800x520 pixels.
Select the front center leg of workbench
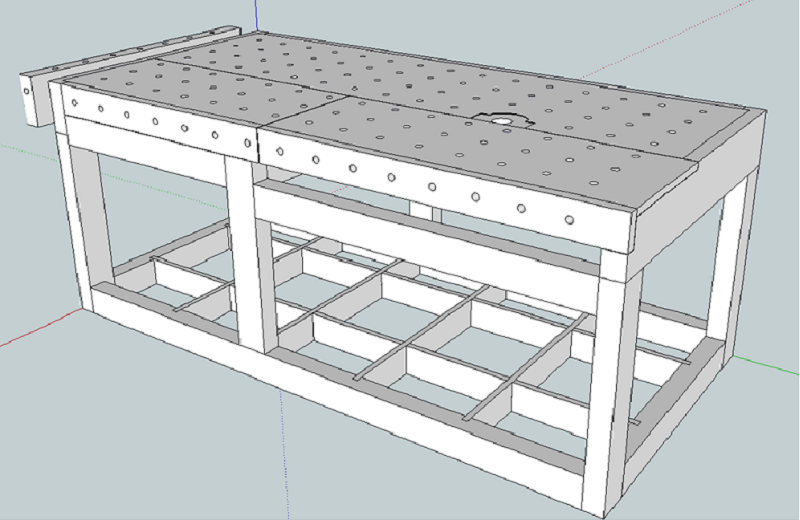[x=244, y=254]
